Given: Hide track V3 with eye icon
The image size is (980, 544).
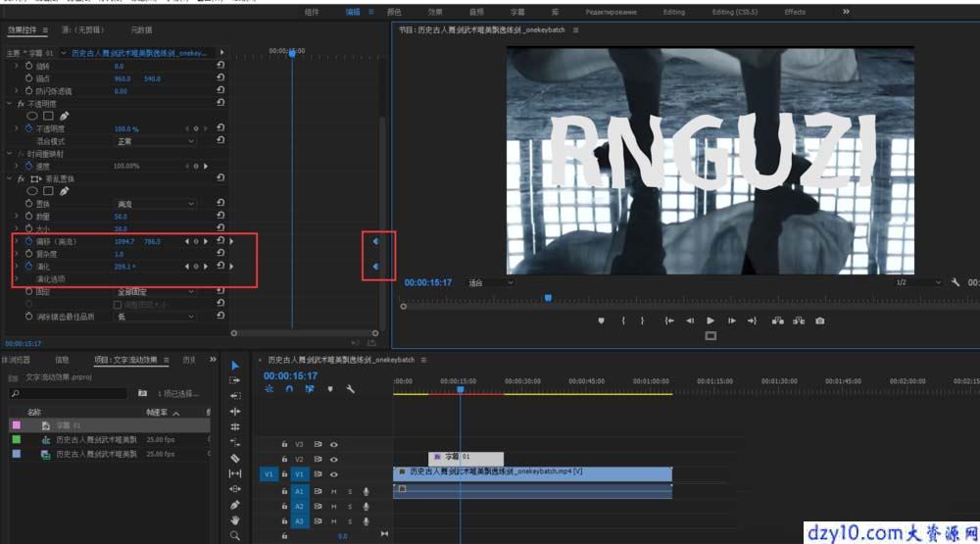Looking at the screenshot, I should [334, 445].
